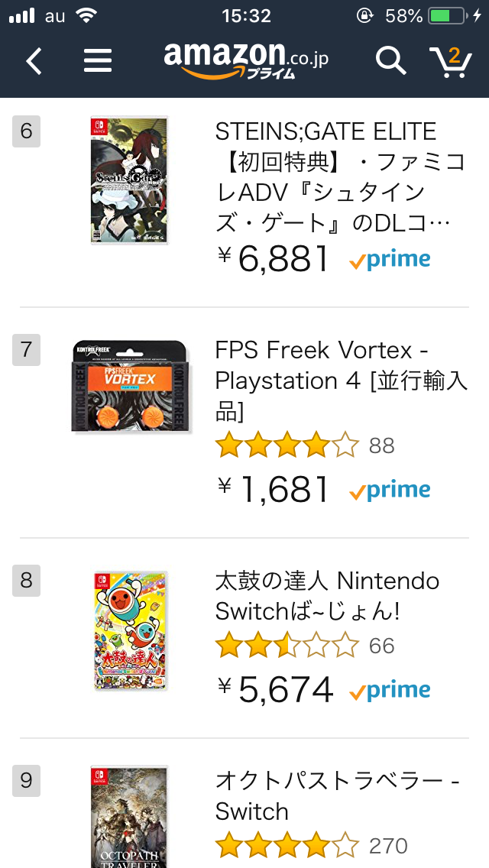Open the オクトパストラベラー Switch title link
Image resolution: width=489 pixels, height=868 pixels.
pyautogui.click(x=337, y=796)
